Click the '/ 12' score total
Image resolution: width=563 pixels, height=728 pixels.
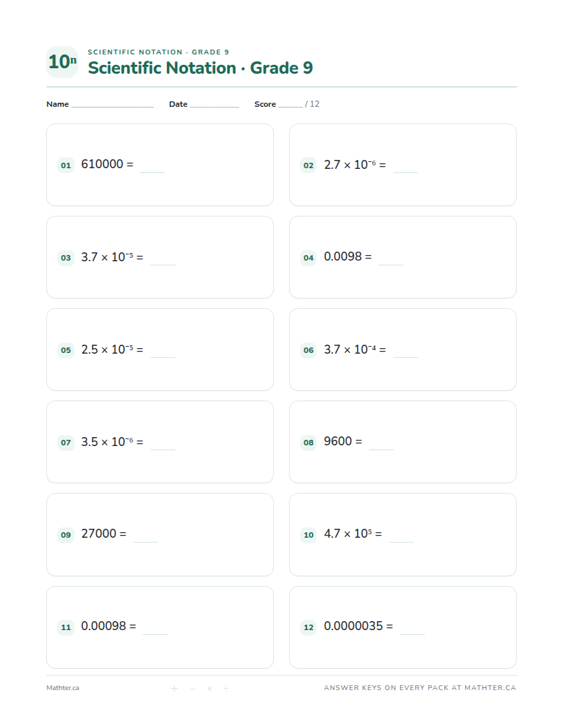[x=312, y=104]
